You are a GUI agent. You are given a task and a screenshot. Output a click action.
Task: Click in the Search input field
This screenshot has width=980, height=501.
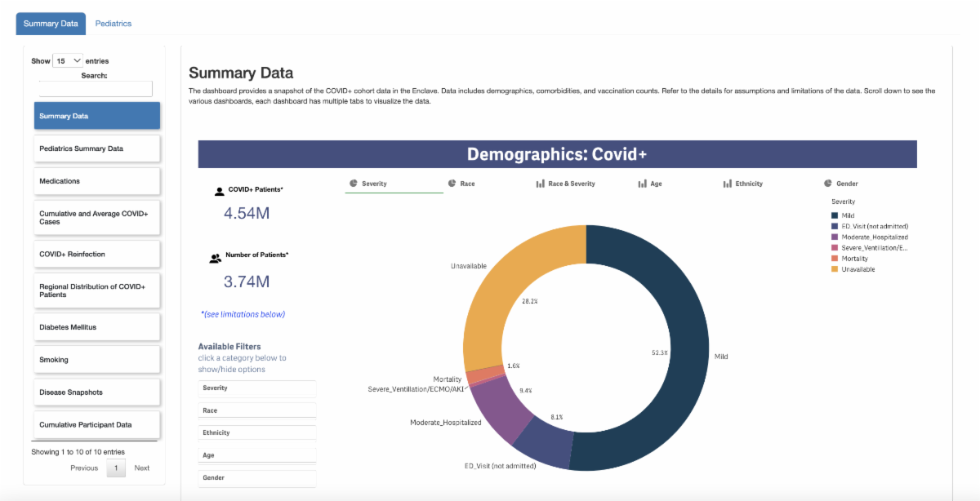tap(96, 89)
